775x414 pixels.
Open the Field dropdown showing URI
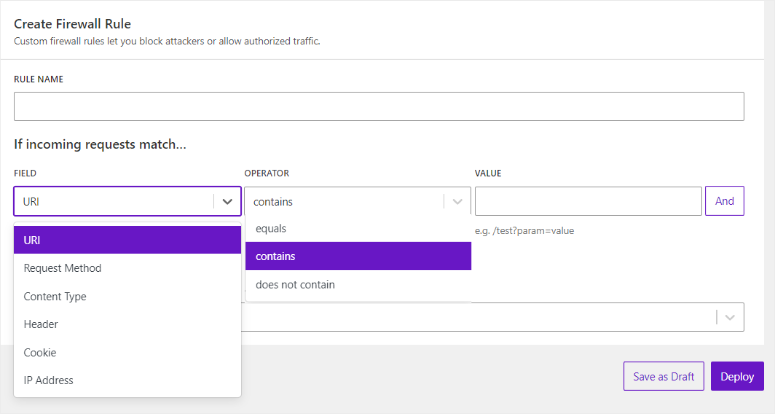click(x=115, y=201)
